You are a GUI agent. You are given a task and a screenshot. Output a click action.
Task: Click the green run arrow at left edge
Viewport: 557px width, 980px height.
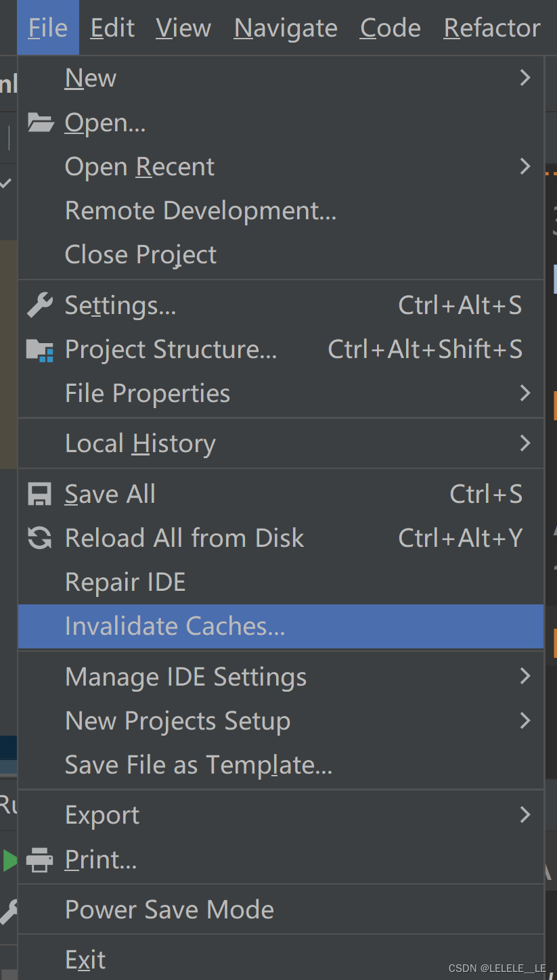(9, 860)
